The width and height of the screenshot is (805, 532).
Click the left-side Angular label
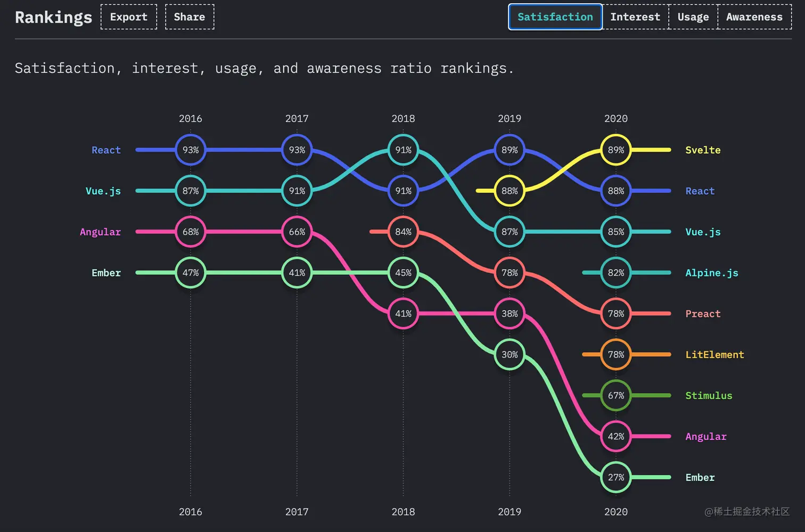100,232
